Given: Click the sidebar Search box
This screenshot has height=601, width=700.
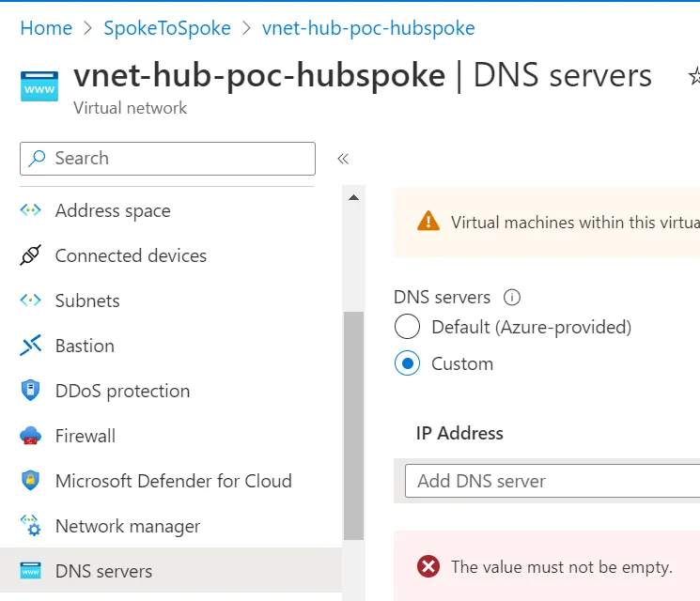Looking at the screenshot, I should click(167, 159).
